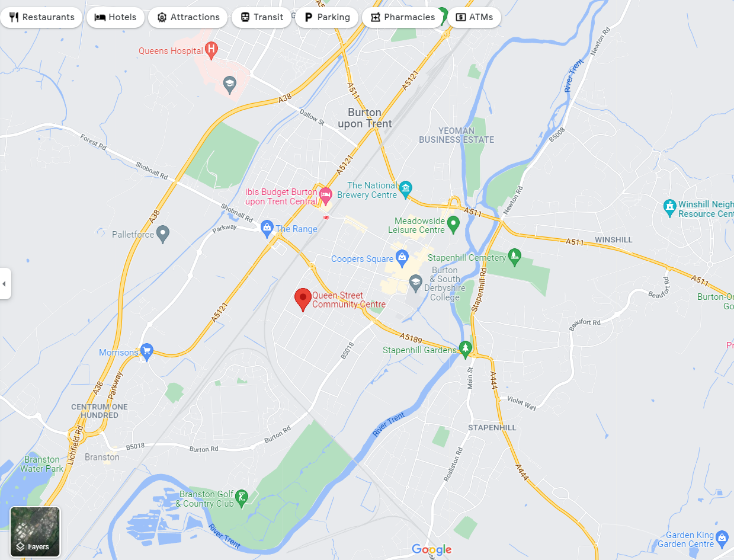Click the Stapenhill Gardens tree marker

click(x=466, y=350)
